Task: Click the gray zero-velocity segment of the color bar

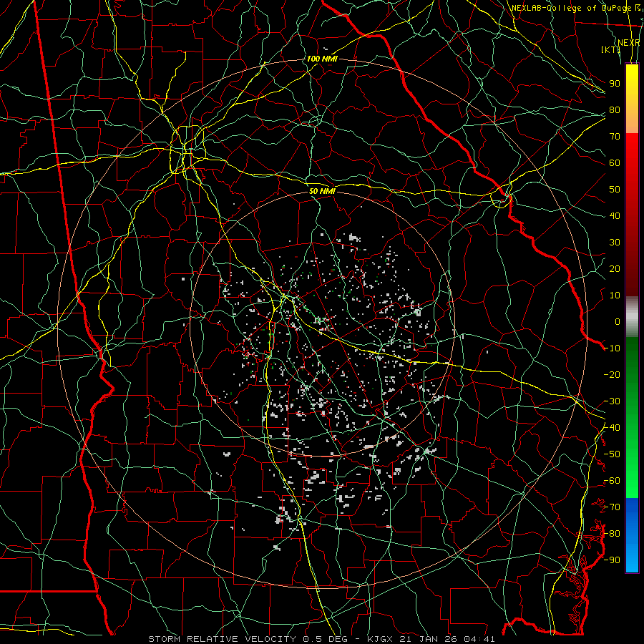Action: tap(632, 317)
